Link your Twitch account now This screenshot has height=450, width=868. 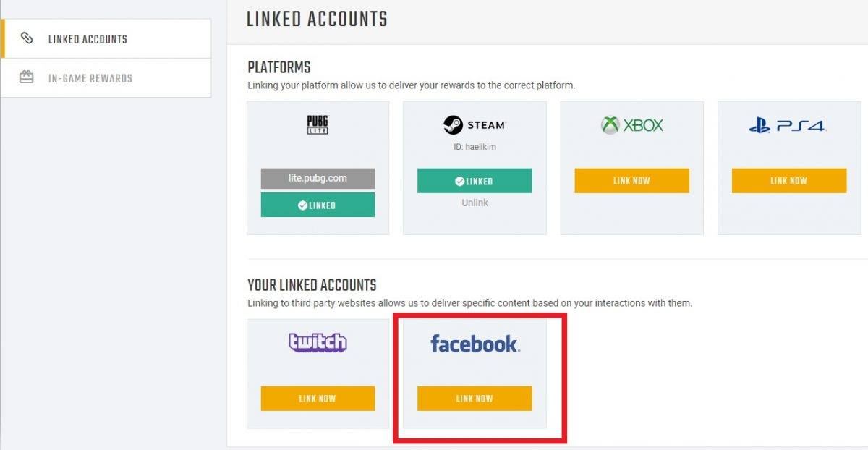(318, 399)
